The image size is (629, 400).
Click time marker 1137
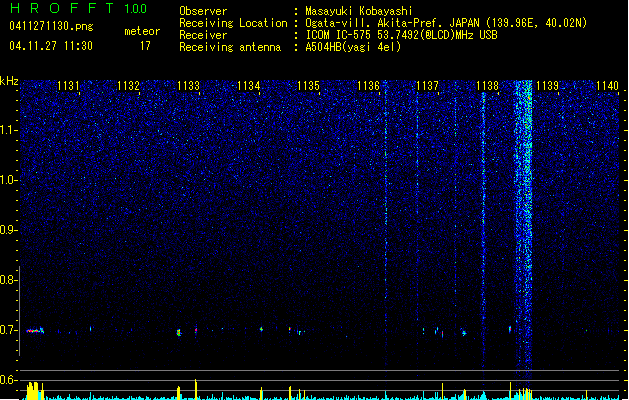click(x=428, y=86)
